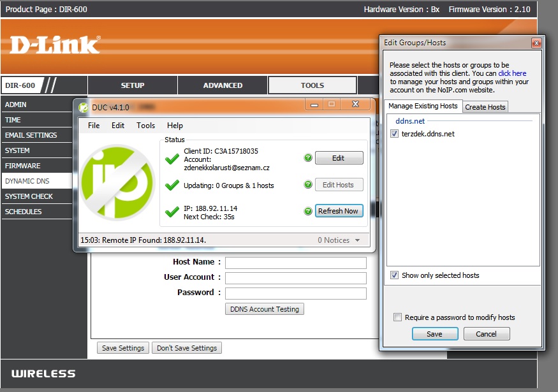Click Save Settings on router page

[x=123, y=348]
